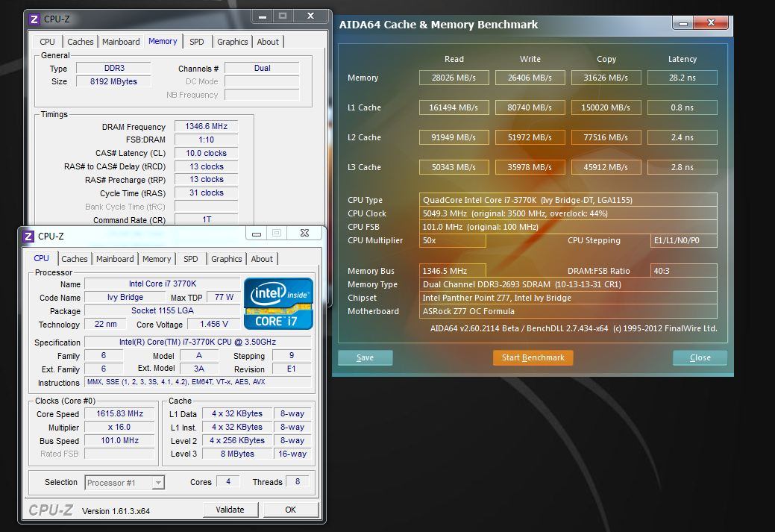Click Start Benchmark in AIDA64
The height and width of the screenshot is (532, 775).
533,357
